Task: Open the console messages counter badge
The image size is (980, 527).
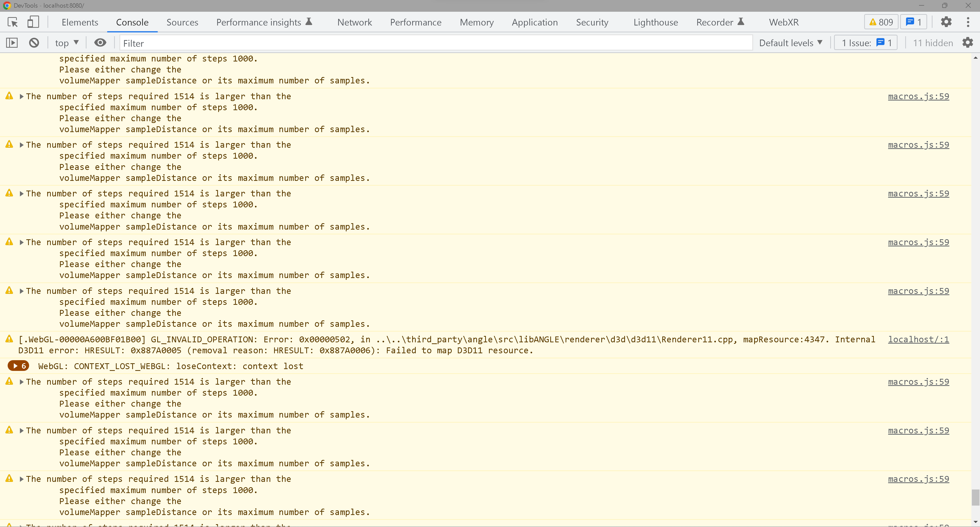Action: pyautogui.click(x=913, y=22)
